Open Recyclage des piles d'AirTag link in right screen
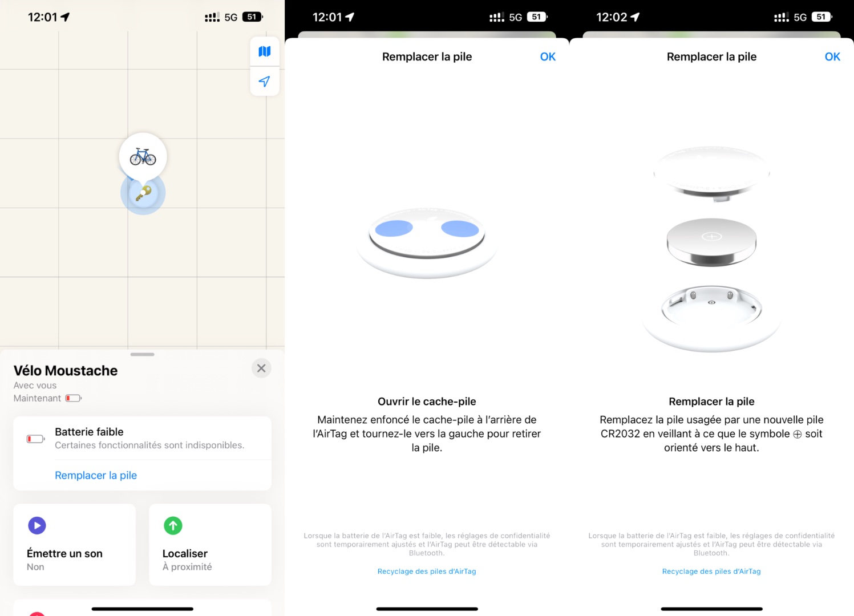 (711, 571)
